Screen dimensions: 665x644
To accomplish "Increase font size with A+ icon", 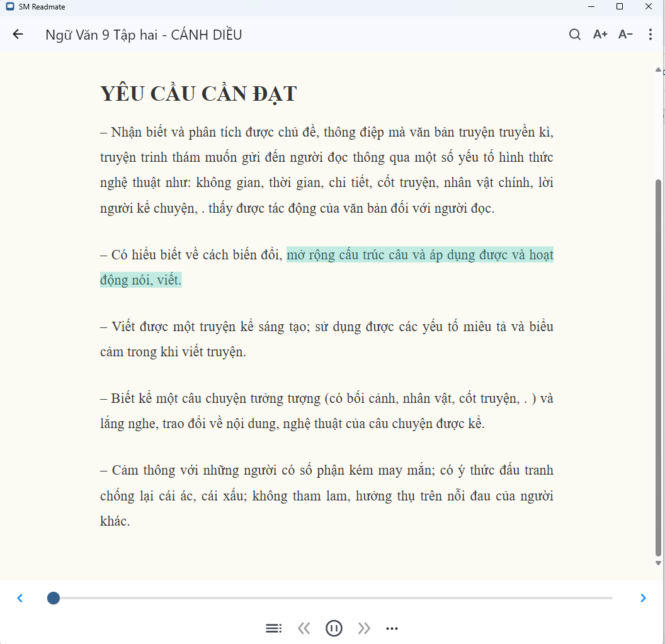I will pyautogui.click(x=600, y=34).
